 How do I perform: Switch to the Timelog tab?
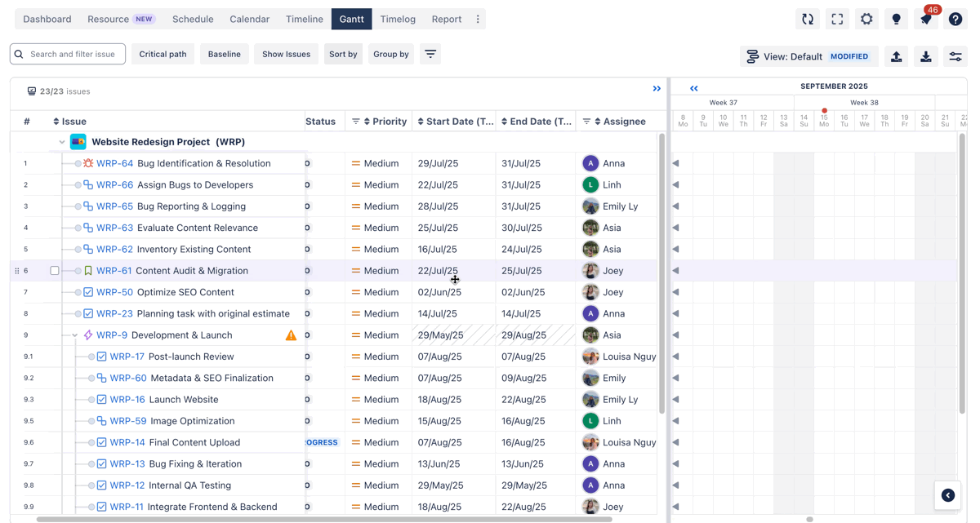tap(398, 19)
